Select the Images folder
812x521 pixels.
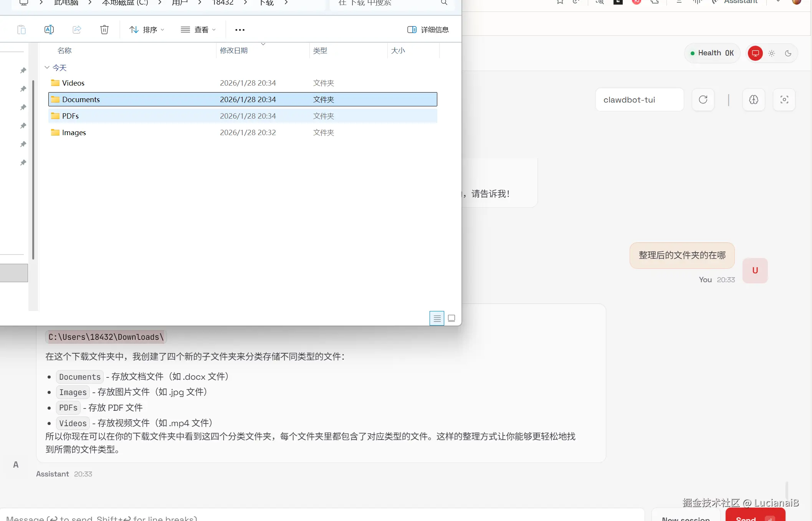coord(74,132)
